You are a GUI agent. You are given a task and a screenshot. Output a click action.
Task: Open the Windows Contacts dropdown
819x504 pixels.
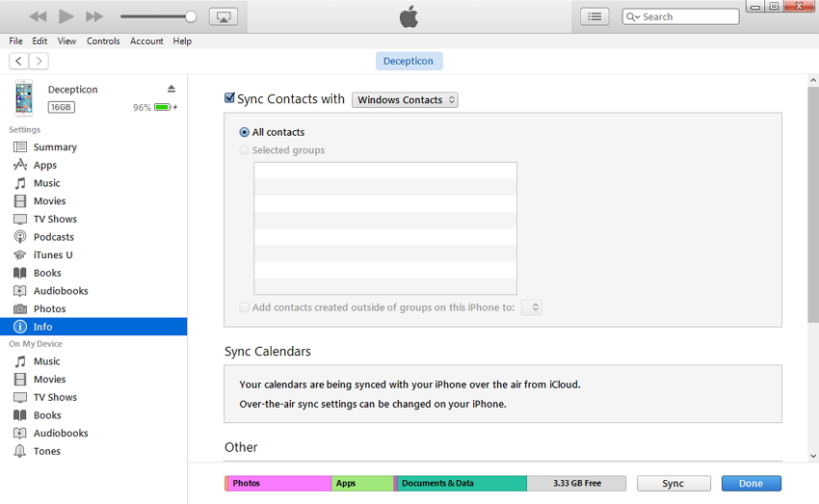click(405, 100)
